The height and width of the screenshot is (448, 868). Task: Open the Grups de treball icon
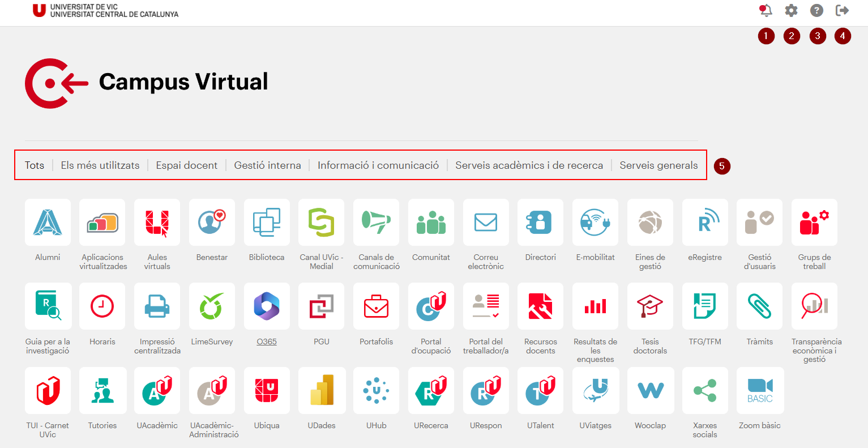tap(814, 222)
